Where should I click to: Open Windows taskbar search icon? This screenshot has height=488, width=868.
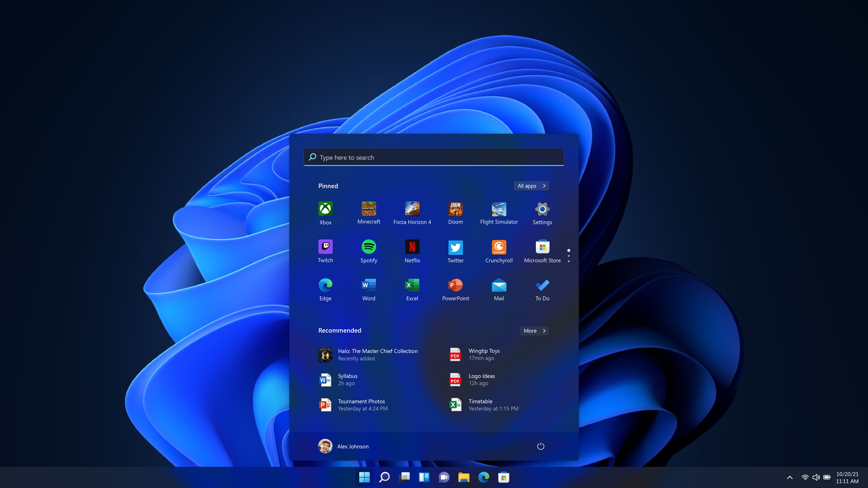pyautogui.click(x=384, y=477)
